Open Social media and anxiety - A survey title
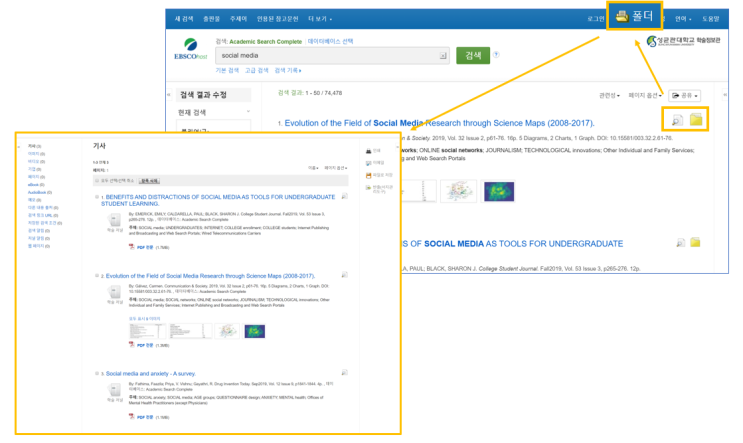Viewport: 743px width, 443px height. click(151, 373)
